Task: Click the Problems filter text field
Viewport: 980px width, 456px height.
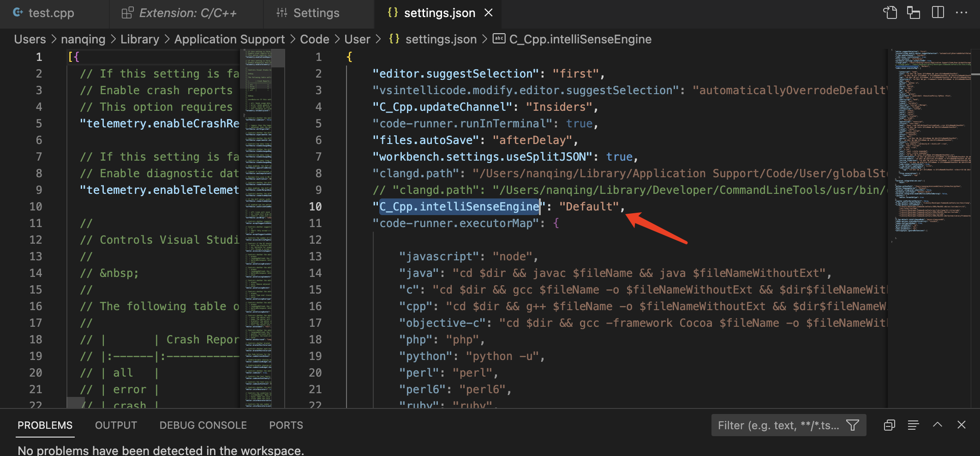Action: [x=778, y=425]
